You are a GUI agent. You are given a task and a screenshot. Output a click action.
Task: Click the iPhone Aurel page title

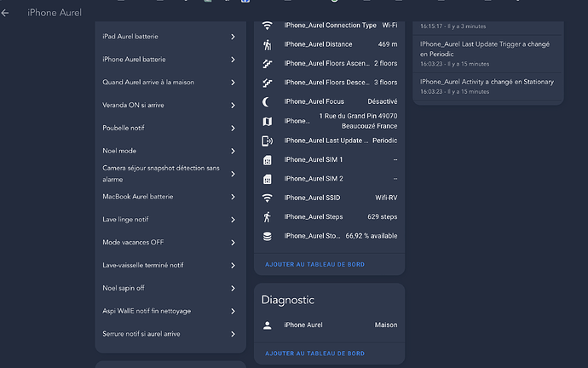55,13
